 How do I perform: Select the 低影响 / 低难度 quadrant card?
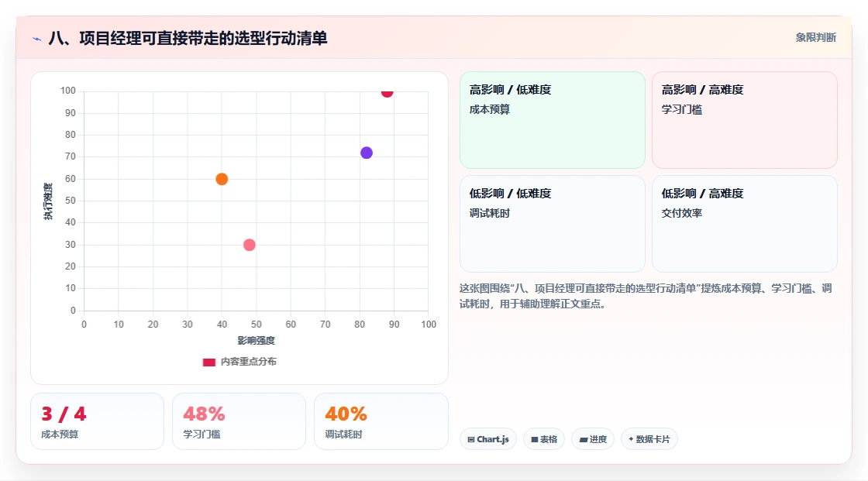coord(553,224)
